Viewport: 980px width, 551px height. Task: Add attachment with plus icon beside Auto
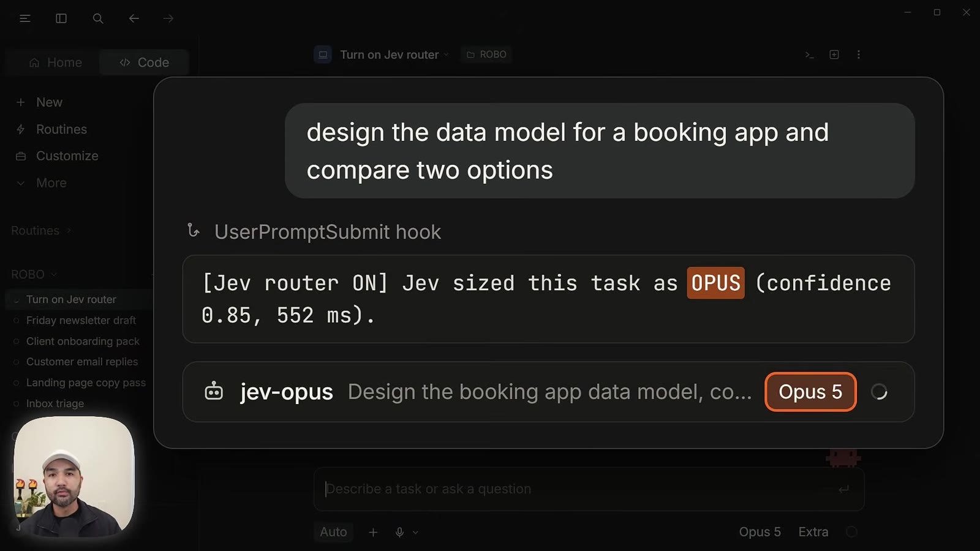click(x=373, y=532)
